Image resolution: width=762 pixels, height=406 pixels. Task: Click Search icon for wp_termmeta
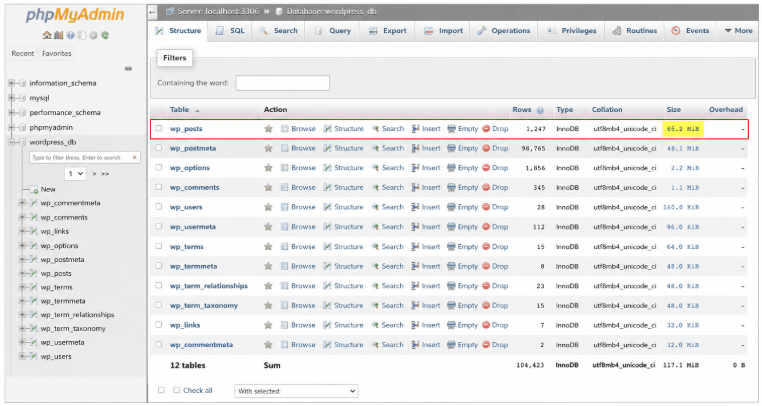click(375, 266)
